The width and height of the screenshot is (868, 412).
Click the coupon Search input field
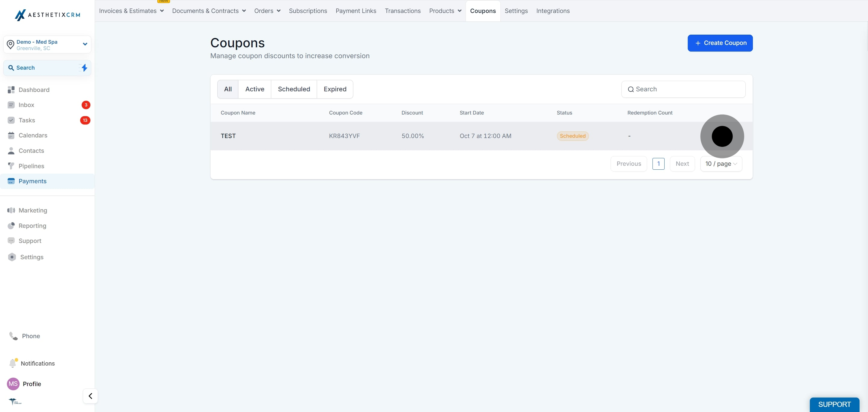pos(683,89)
